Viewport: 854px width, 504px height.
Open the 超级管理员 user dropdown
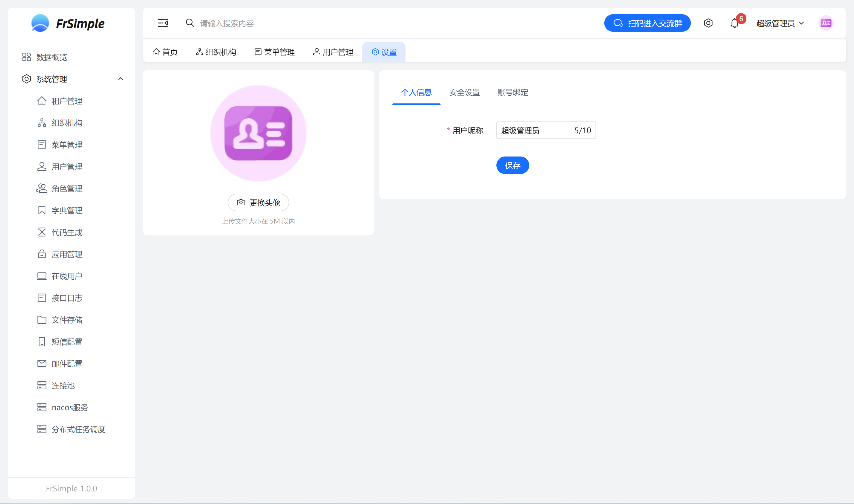(780, 24)
